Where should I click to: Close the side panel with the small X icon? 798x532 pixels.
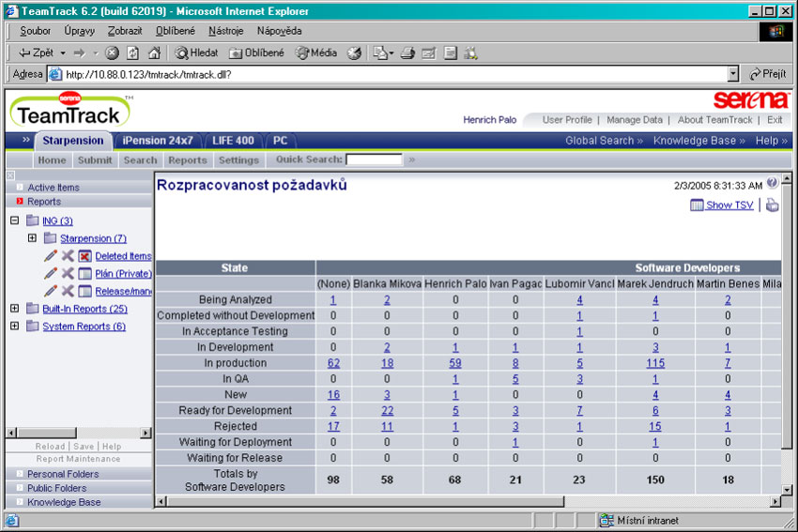point(10,175)
